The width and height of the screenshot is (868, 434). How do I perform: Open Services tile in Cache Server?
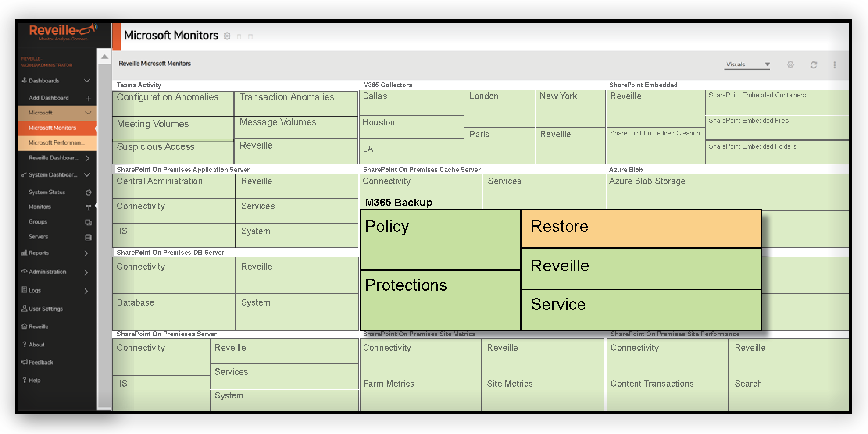coord(544,192)
